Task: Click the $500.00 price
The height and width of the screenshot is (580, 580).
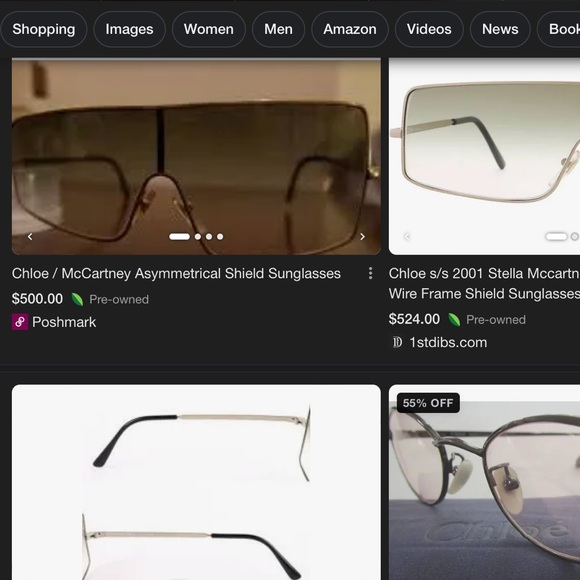Action: pyautogui.click(x=37, y=299)
